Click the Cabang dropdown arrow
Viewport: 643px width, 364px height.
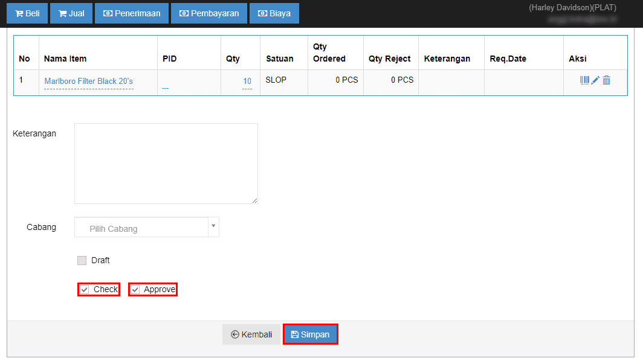[213, 227]
